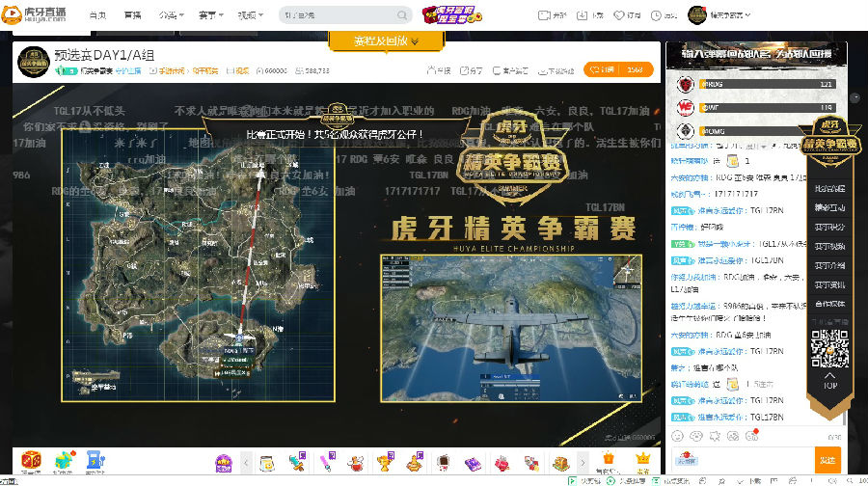
Task: Select the red potion bottle gift
Action: pos(355,463)
